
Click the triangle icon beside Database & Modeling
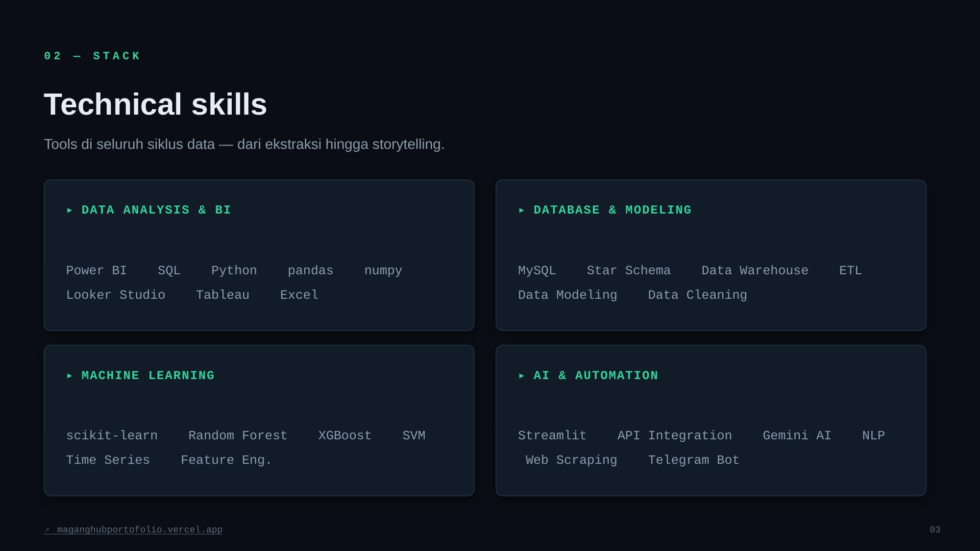pos(521,210)
